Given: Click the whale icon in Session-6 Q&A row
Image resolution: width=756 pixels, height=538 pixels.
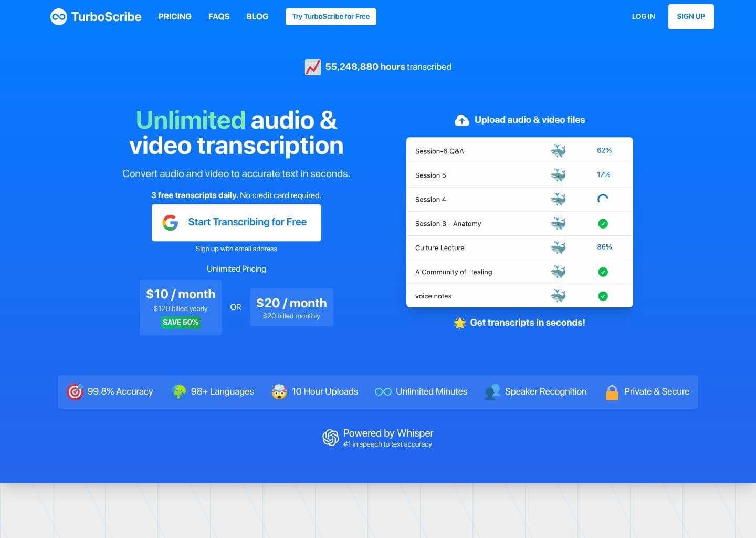Looking at the screenshot, I should click(558, 151).
